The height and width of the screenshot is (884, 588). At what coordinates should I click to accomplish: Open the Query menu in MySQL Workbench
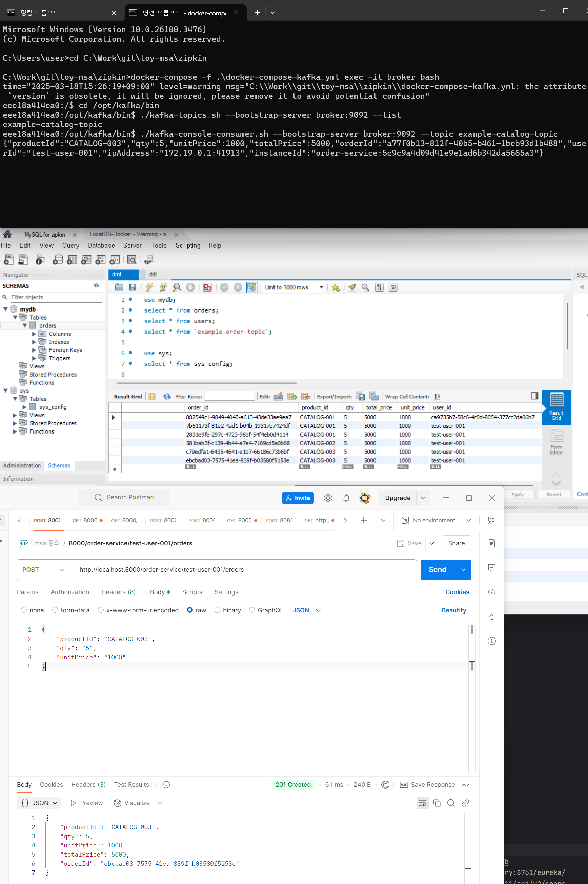pyautogui.click(x=70, y=246)
